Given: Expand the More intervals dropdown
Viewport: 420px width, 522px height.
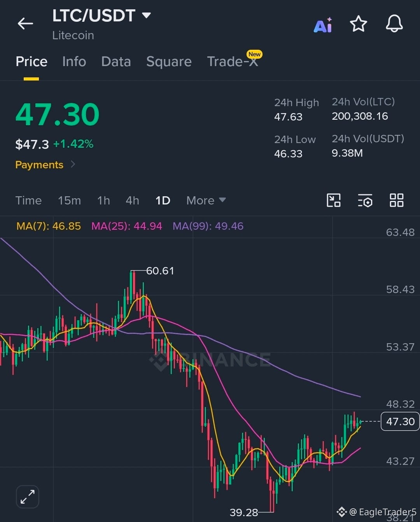Looking at the screenshot, I should pyautogui.click(x=206, y=201).
